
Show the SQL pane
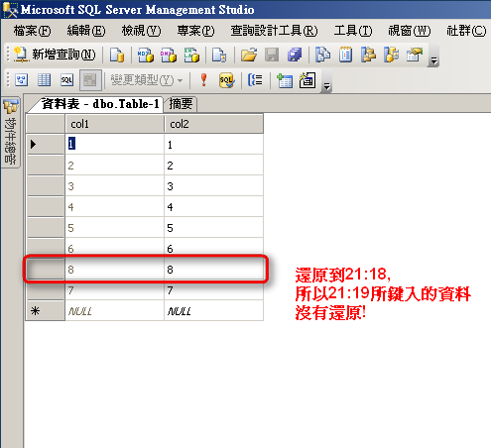pyautogui.click(x=66, y=80)
